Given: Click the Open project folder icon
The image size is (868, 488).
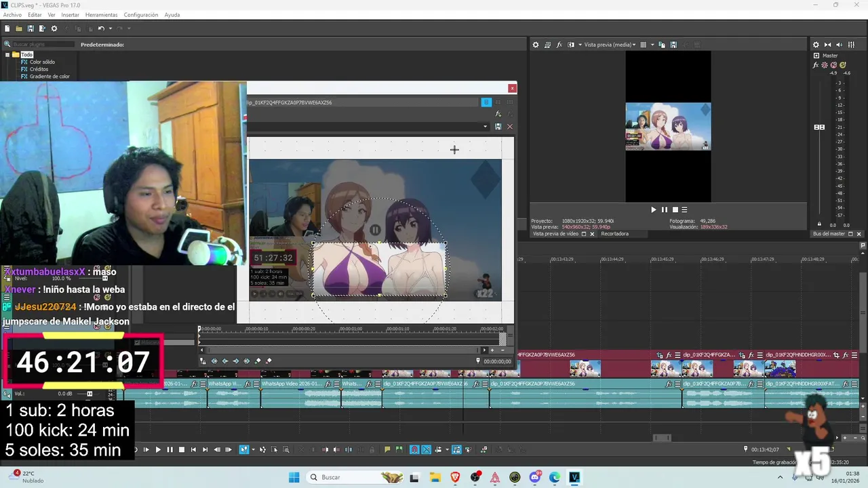Looking at the screenshot, I should 19,28.
